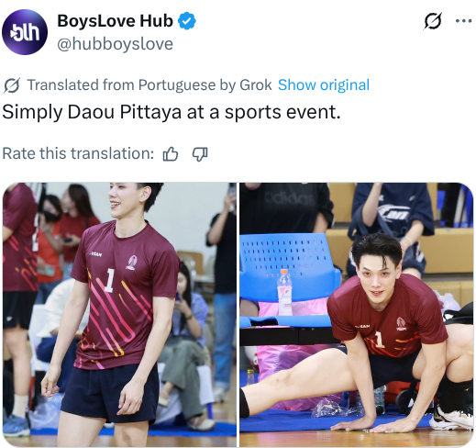Click the jersey crest logo in left photo
The height and width of the screenshot is (448, 476).
132,263
